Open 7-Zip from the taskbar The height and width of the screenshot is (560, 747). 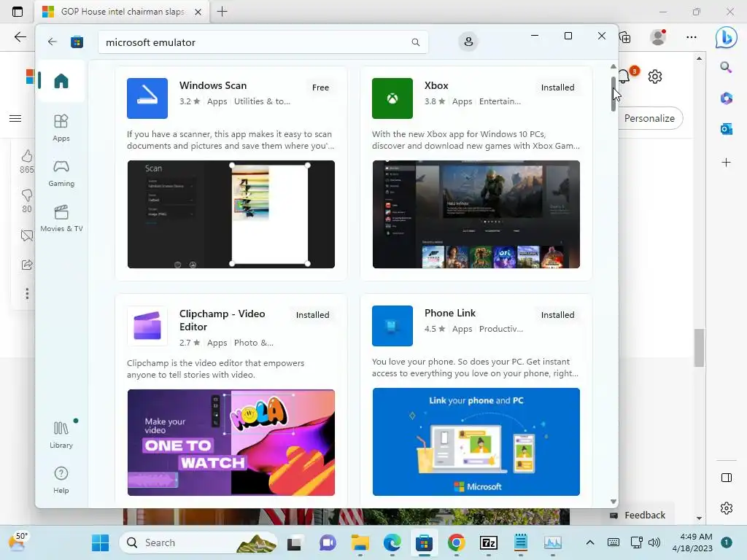click(x=488, y=542)
